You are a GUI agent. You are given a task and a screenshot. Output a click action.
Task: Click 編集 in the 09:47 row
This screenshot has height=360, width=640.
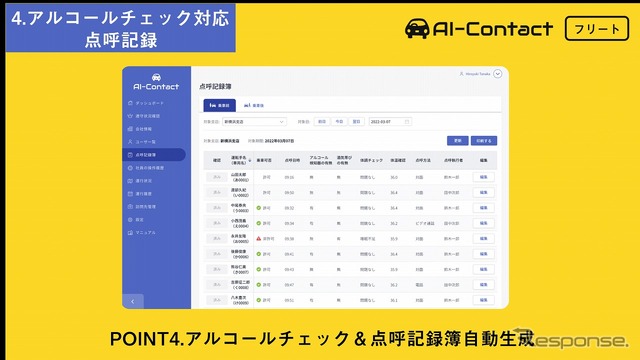click(484, 284)
